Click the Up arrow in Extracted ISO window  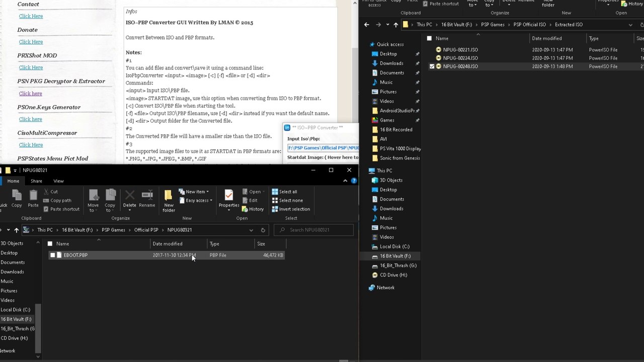pyautogui.click(x=395, y=25)
